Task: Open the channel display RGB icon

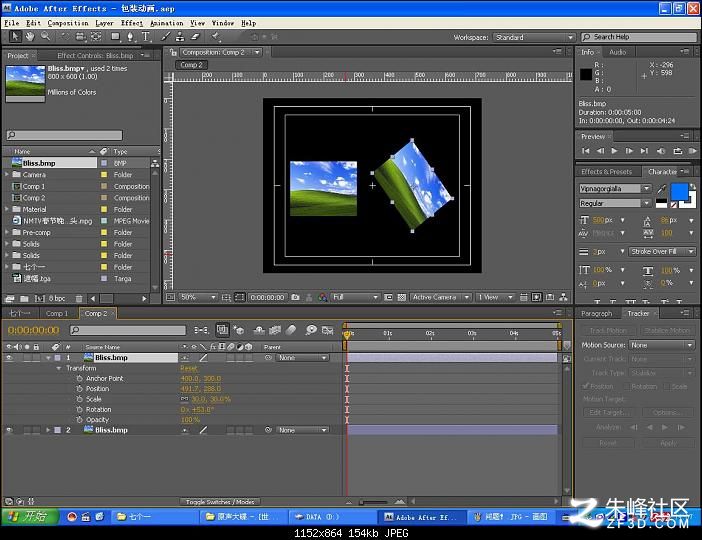Action: point(322,297)
